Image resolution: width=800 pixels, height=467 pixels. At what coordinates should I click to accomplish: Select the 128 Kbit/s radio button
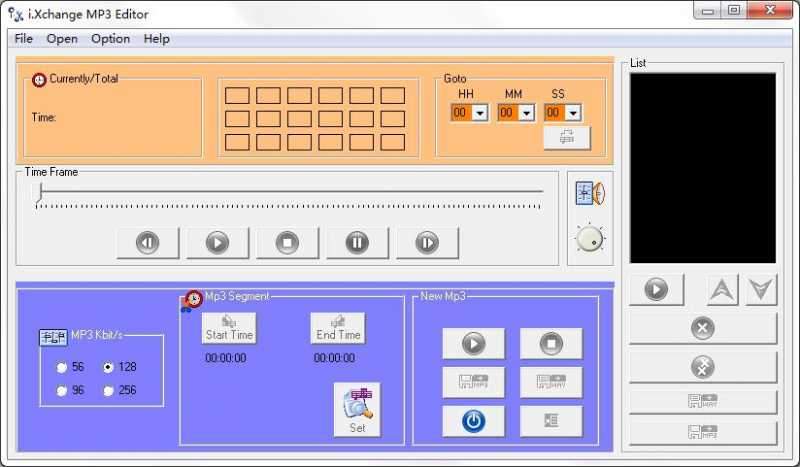pyautogui.click(x=108, y=367)
